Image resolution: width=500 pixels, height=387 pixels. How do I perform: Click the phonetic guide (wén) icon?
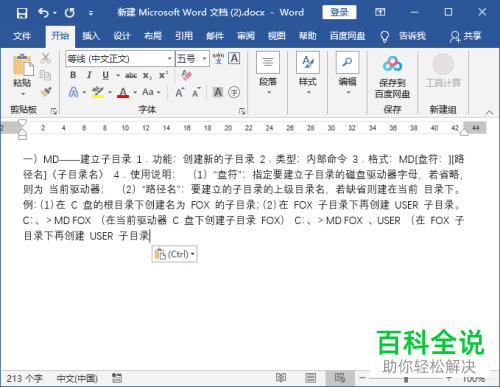tap(218, 58)
